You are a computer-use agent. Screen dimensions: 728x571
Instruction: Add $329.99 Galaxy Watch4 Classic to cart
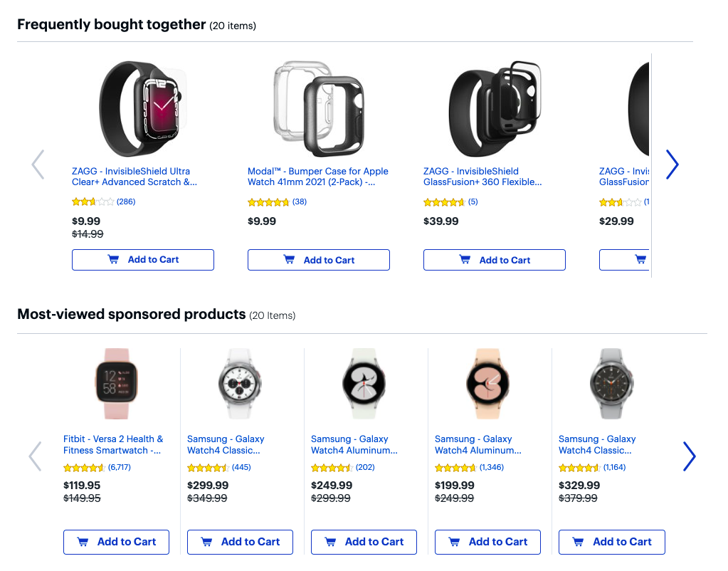click(612, 542)
